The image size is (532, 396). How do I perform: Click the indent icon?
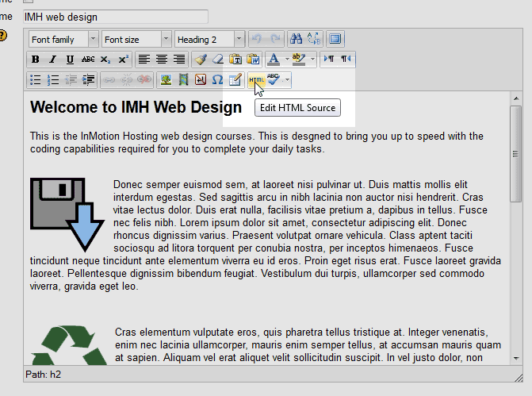tap(88, 80)
